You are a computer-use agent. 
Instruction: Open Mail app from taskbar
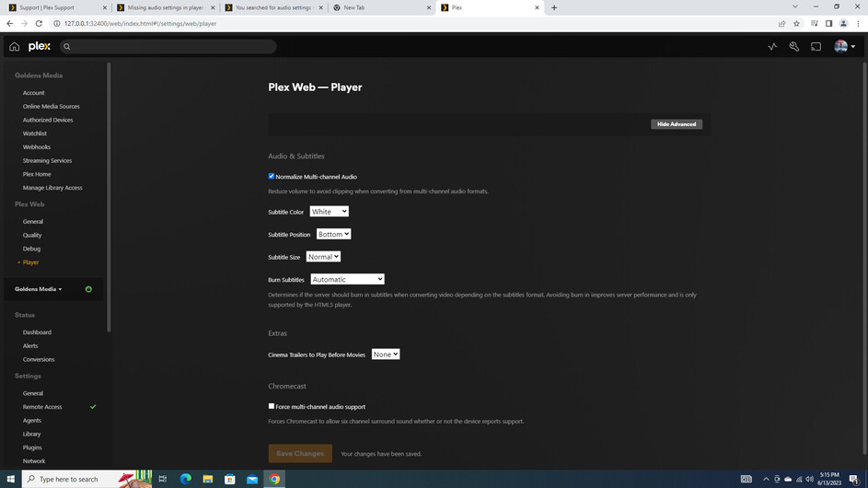pyautogui.click(x=252, y=479)
